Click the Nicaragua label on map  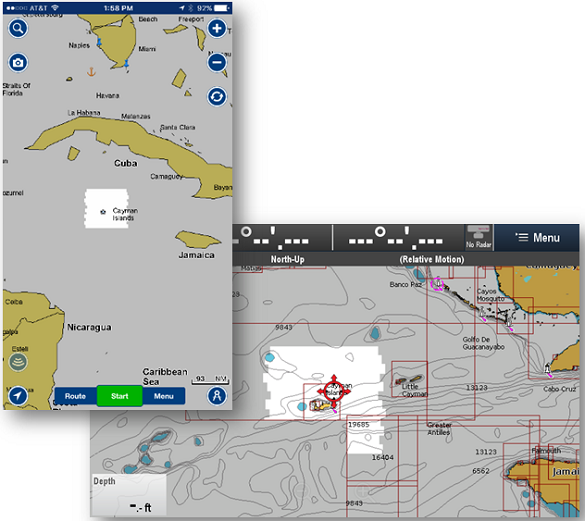tap(89, 327)
